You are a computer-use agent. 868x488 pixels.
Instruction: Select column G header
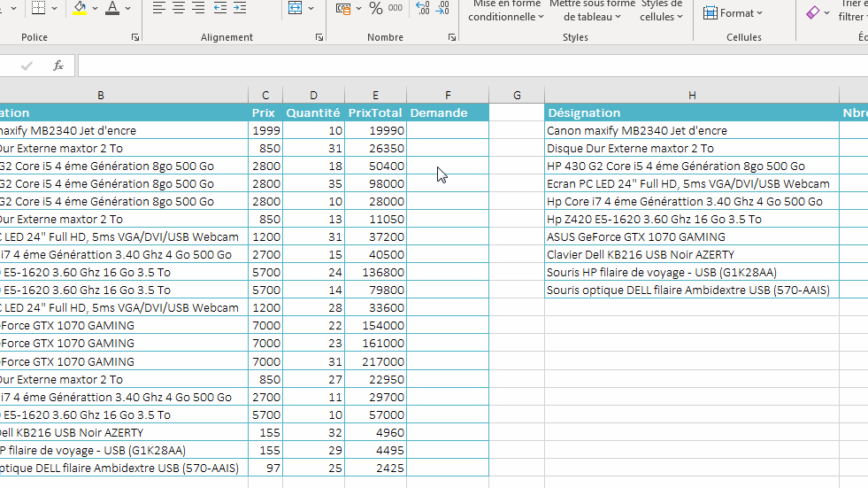click(x=517, y=96)
